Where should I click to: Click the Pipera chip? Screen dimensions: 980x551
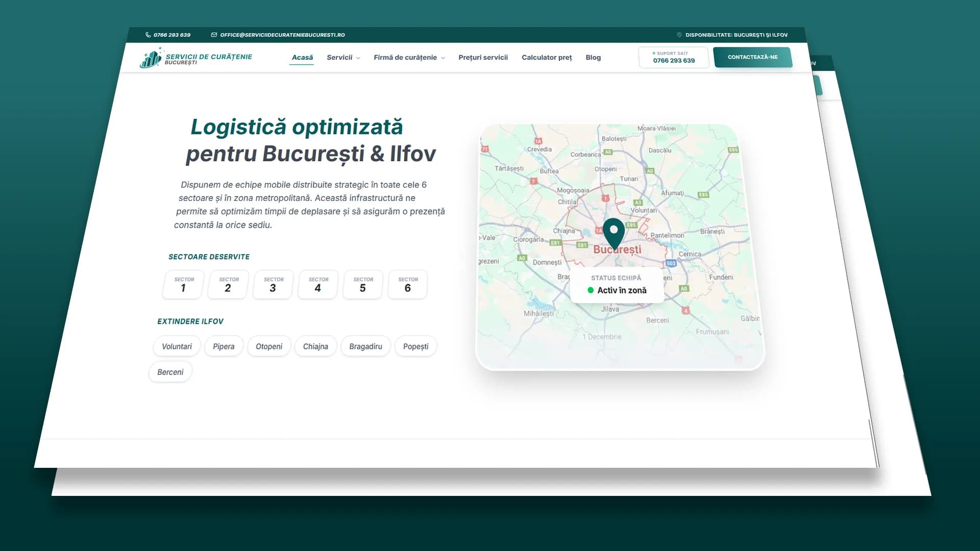point(224,346)
